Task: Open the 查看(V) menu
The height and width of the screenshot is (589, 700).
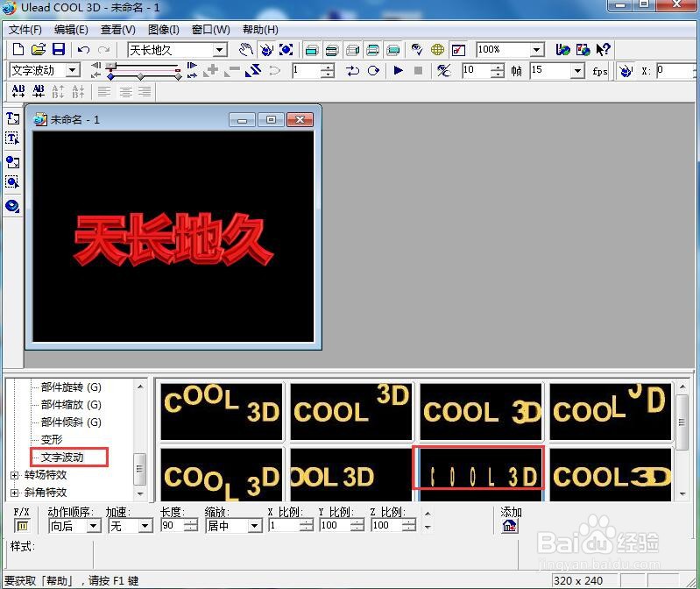Action: point(118,30)
